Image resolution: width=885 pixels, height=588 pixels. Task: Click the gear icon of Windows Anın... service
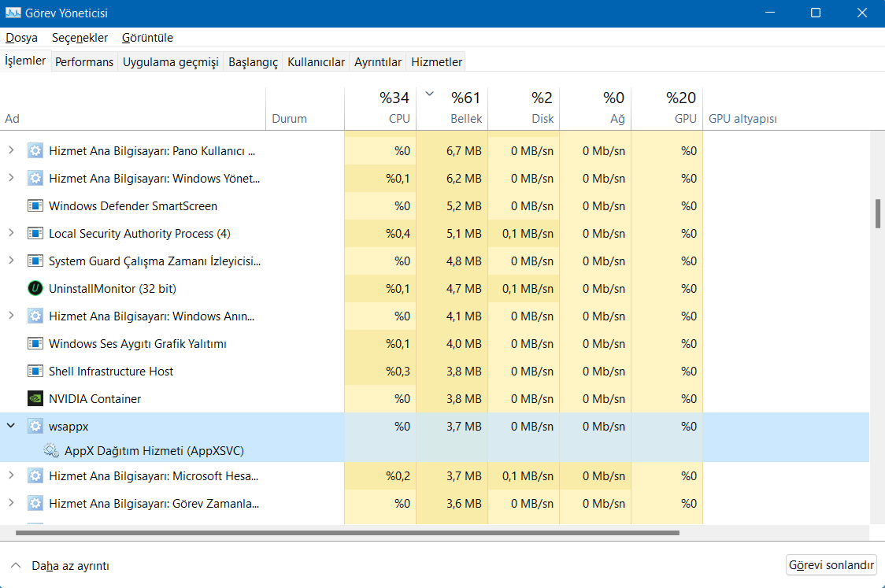tap(35, 316)
